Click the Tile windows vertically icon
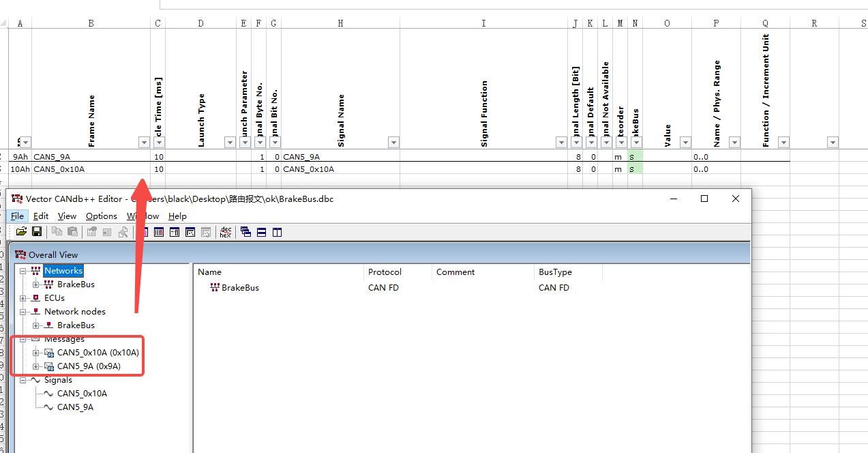The width and height of the screenshot is (868, 453). [x=277, y=232]
